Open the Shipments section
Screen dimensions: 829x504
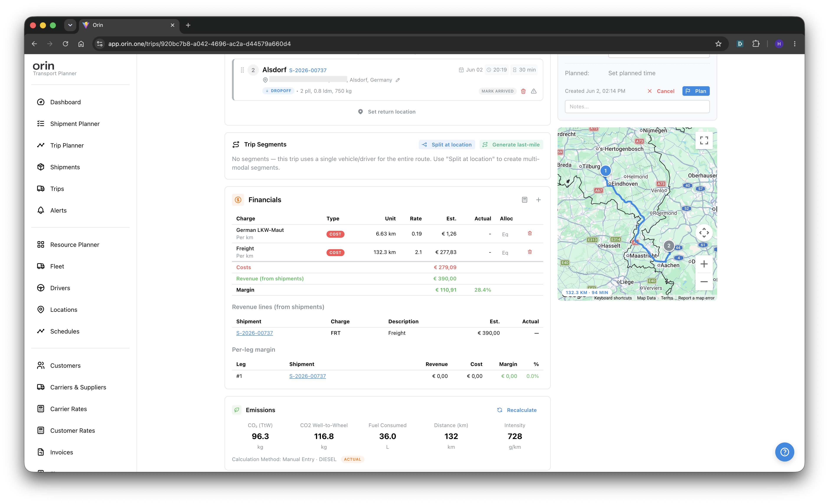[65, 167]
